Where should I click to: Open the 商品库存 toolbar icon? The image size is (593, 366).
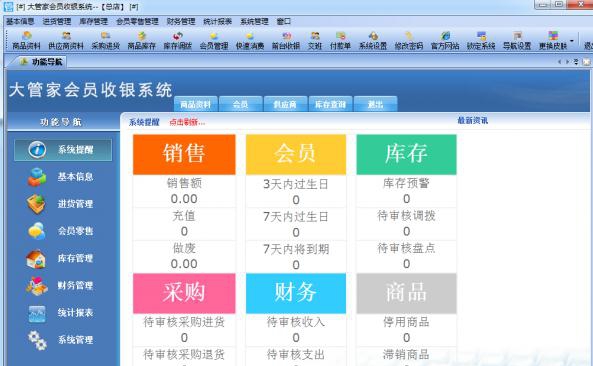pyautogui.click(x=141, y=41)
